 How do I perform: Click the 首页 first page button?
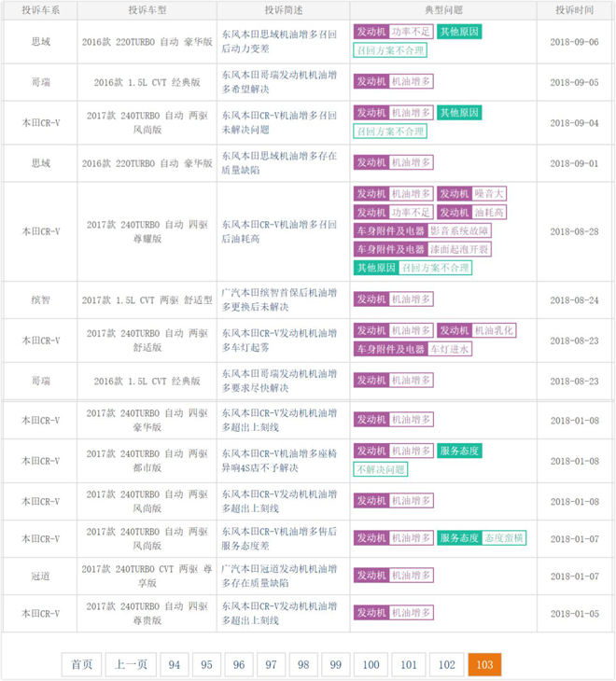coord(82,664)
